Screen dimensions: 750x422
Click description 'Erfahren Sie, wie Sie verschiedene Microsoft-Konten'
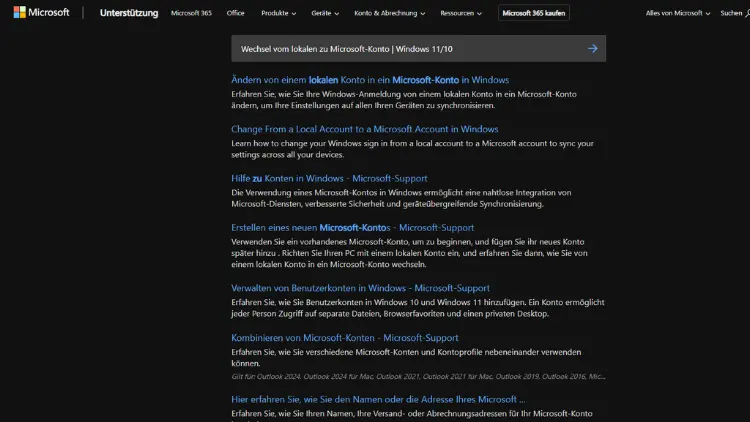[406, 357]
